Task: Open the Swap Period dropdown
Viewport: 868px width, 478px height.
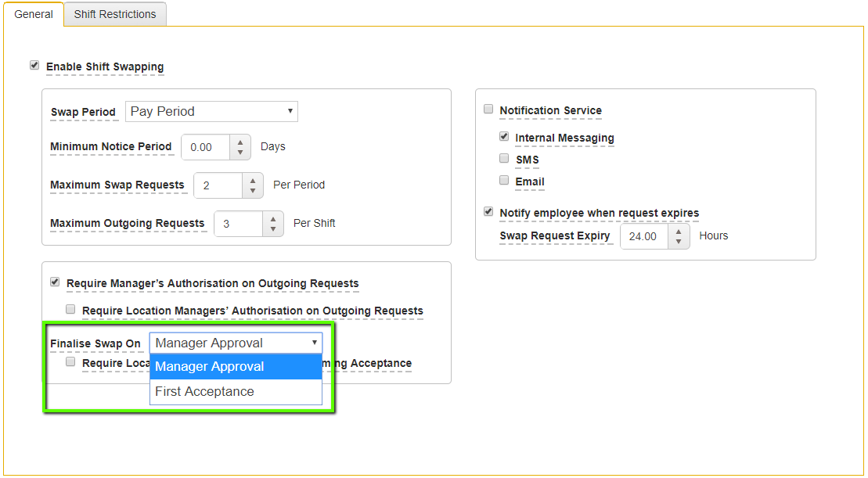Action: (211, 111)
